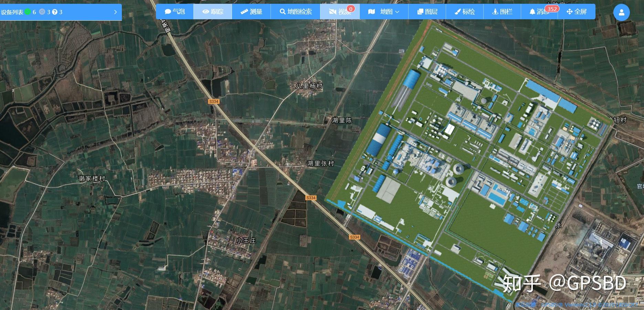Open the 意见反馈 feedback link at bottom
This screenshot has height=310, width=644.
pos(526,304)
